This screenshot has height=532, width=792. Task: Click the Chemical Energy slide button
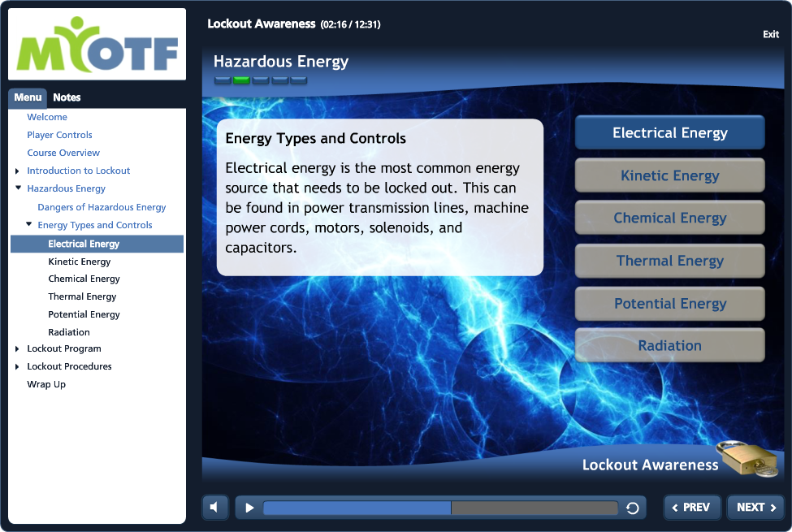[x=670, y=218]
